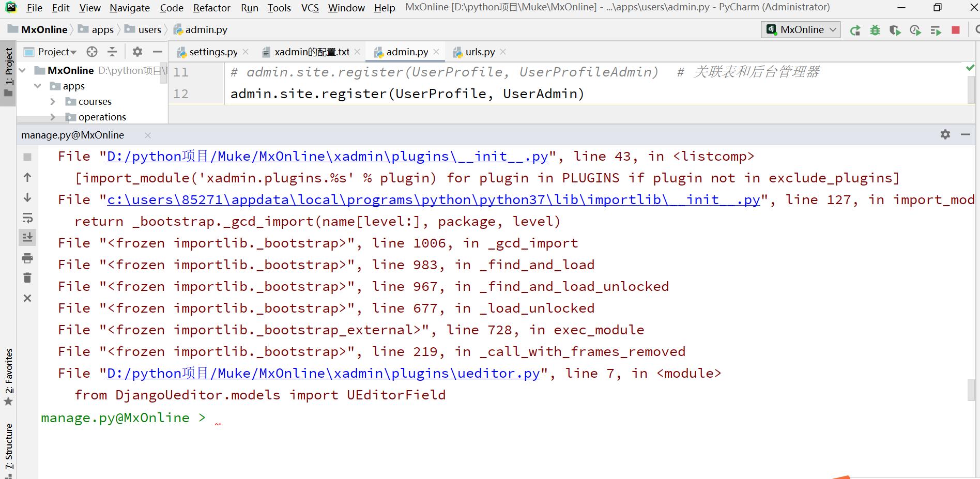Select the manage.py@MxOnline console tab
Viewport: 980px width, 479px height.
(x=72, y=135)
